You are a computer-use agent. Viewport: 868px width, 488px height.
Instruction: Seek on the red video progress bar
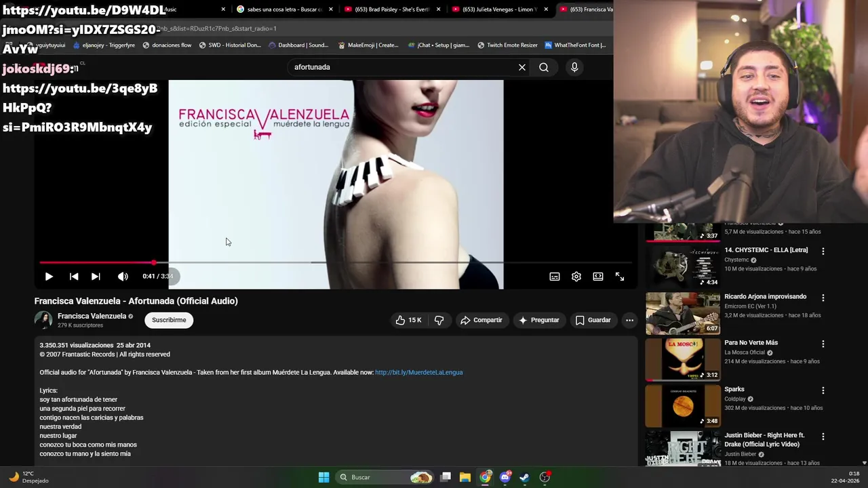pos(336,262)
